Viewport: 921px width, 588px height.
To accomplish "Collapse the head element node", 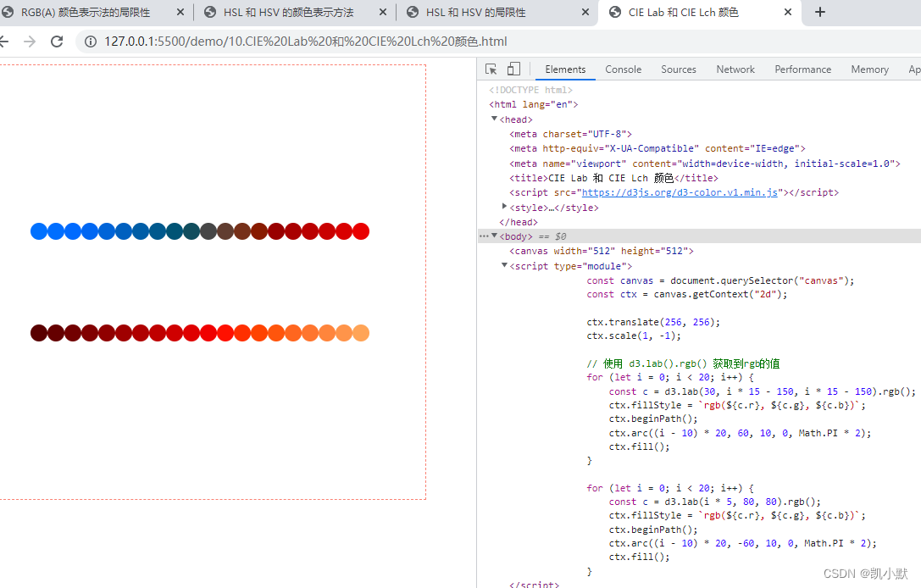I will [x=495, y=119].
